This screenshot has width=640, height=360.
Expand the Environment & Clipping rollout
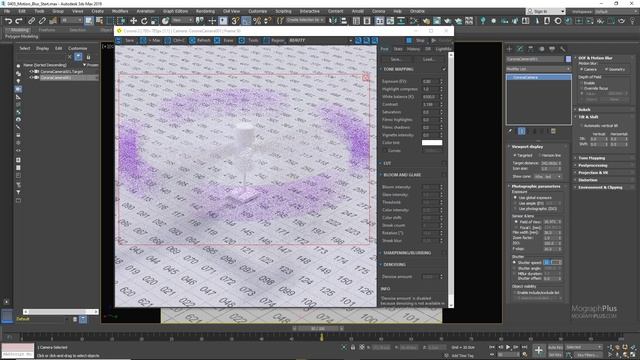[x=605, y=187]
